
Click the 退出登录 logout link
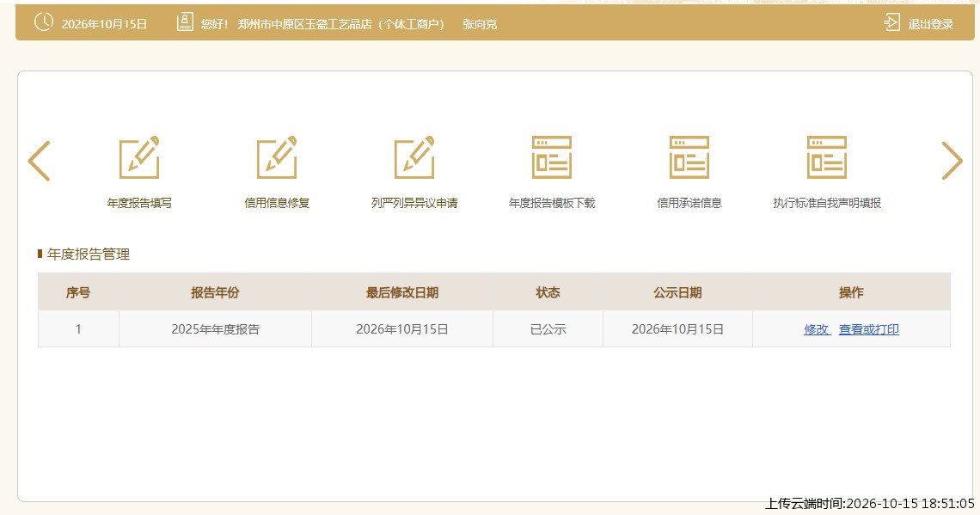(x=931, y=24)
